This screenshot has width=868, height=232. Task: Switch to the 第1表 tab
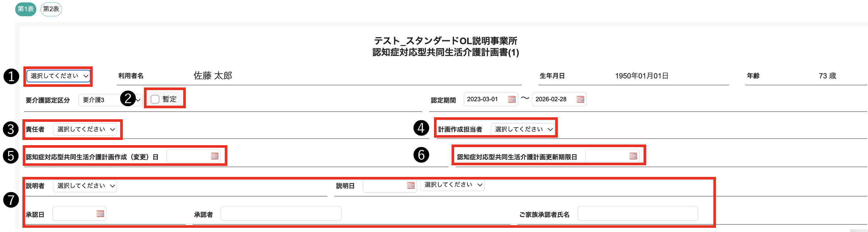[26, 9]
